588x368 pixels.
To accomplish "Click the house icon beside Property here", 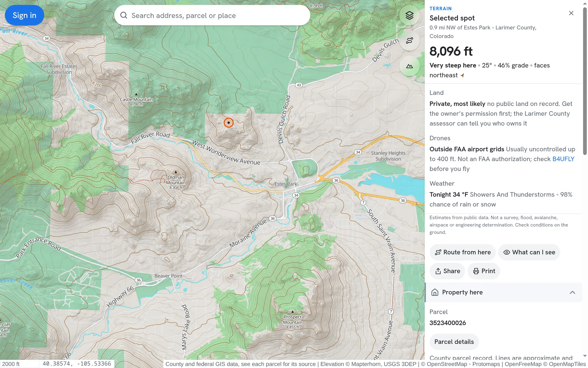I will point(435,292).
